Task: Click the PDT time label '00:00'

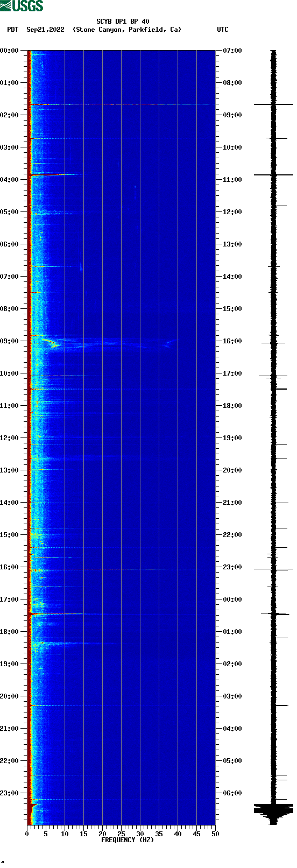Action: [10, 51]
